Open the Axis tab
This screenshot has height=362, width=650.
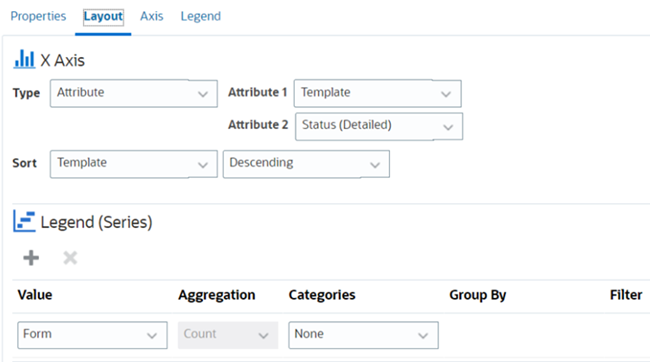[x=152, y=16]
